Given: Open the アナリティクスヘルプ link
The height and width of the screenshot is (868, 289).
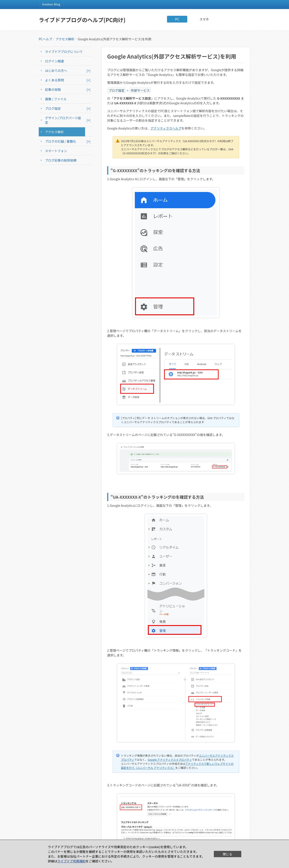Looking at the screenshot, I should (x=166, y=128).
